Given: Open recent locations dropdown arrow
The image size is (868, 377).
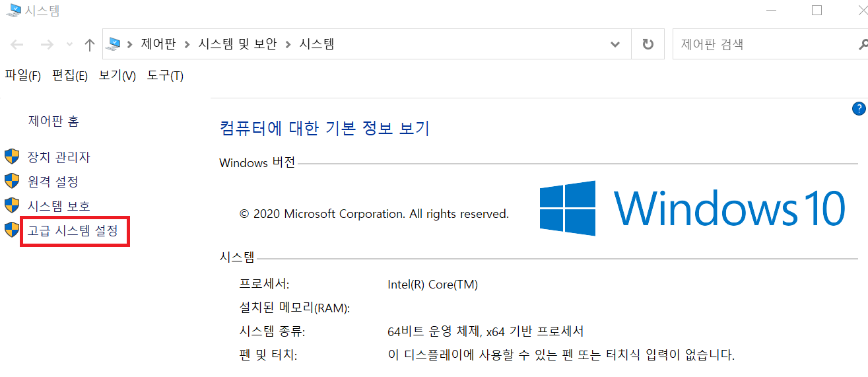Looking at the screenshot, I should pos(70,46).
